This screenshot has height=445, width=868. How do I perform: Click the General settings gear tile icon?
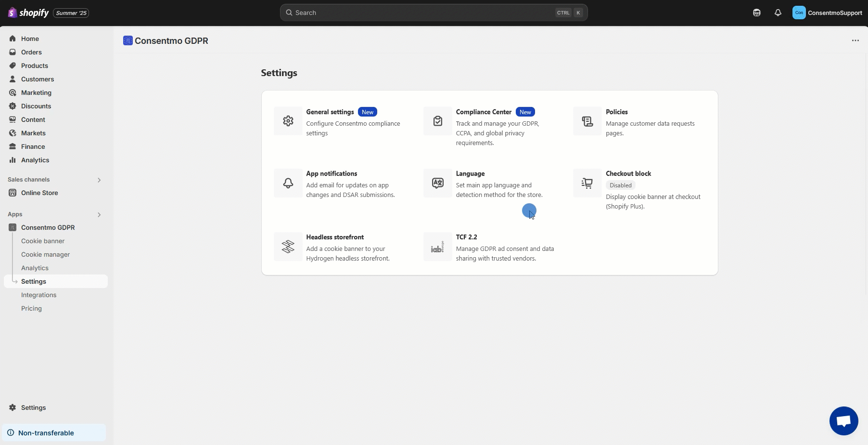(288, 121)
